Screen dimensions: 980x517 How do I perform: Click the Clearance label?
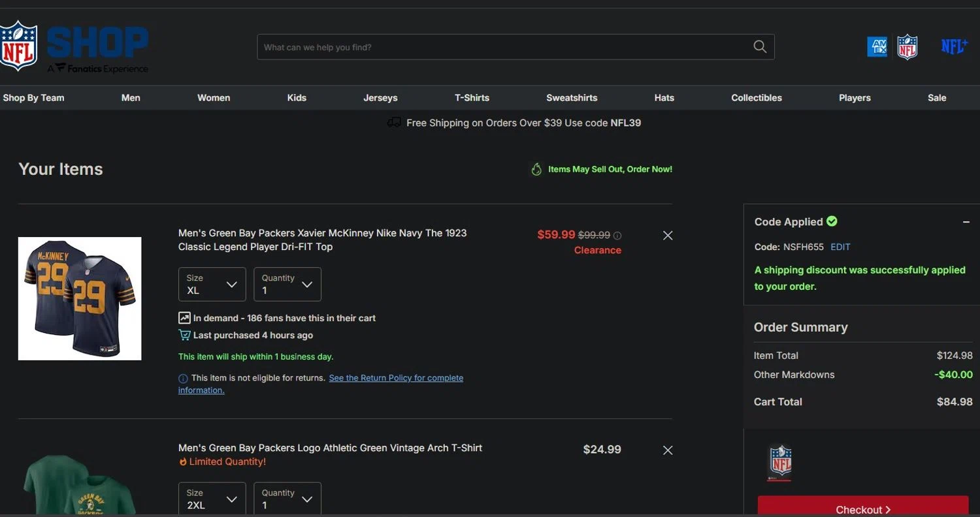(x=598, y=251)
